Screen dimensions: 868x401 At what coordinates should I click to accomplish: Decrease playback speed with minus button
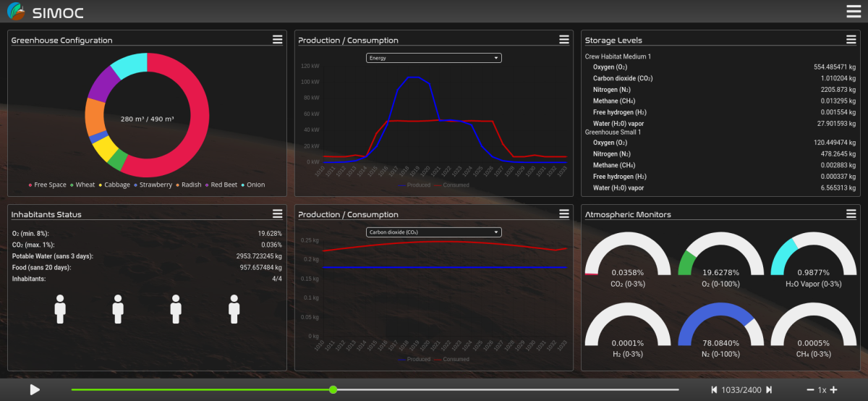click(810, 390)
